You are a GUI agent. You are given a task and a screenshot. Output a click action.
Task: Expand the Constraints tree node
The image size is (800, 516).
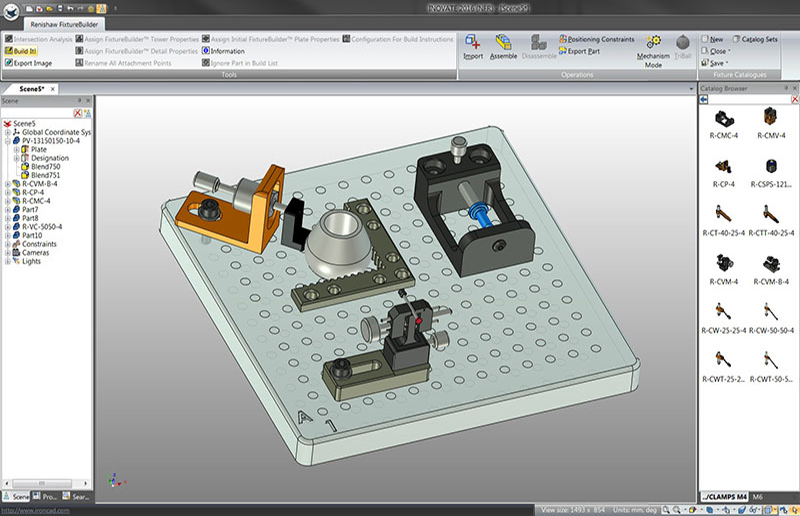[7, 243]
